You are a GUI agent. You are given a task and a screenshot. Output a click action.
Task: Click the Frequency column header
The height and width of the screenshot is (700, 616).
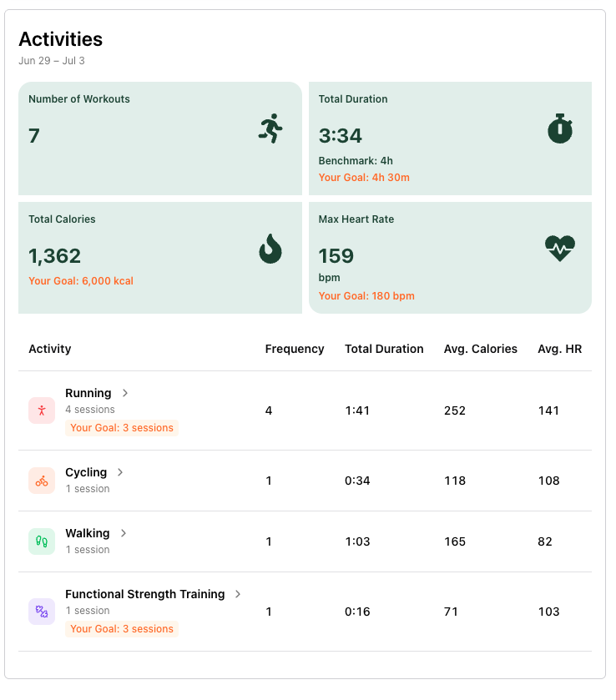[295, 349]
